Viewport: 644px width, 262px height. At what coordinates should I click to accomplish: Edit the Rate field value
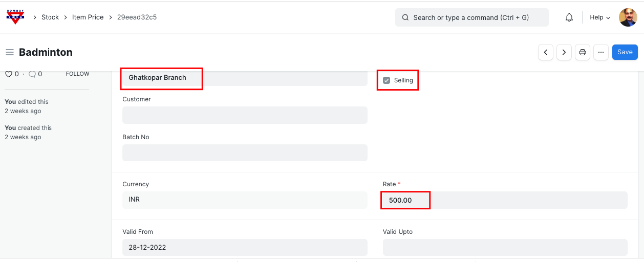pos(504,200)
